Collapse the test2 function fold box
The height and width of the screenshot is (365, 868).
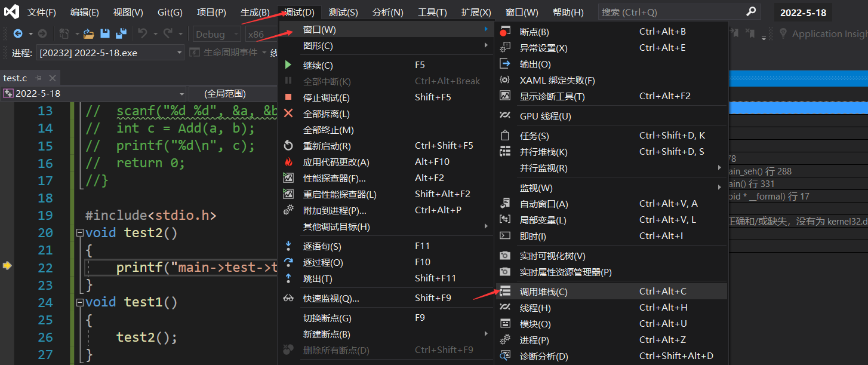tap(80, 233)
